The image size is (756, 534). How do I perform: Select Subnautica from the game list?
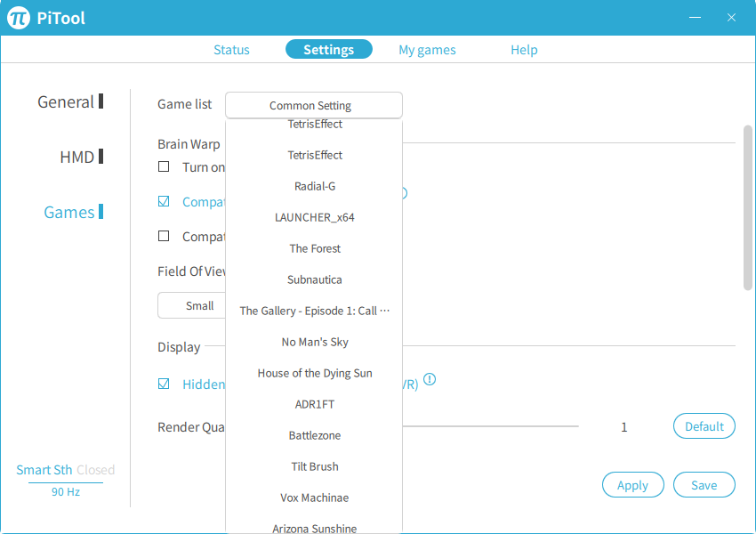tap(314, 279)
